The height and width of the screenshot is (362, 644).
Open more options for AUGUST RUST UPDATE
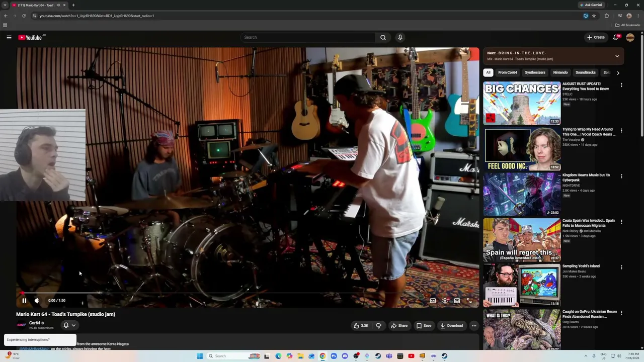tap(621, 85)
